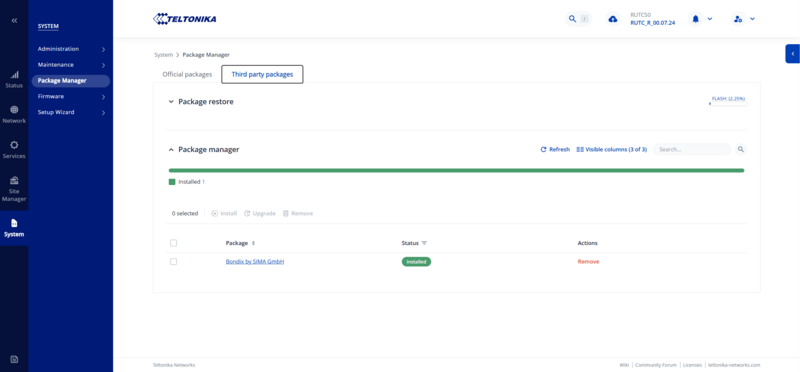Screen dimensions: 800x372
Task: Click the RUTC50 device name
Action: pyautogui.click(x=641, y=15)
